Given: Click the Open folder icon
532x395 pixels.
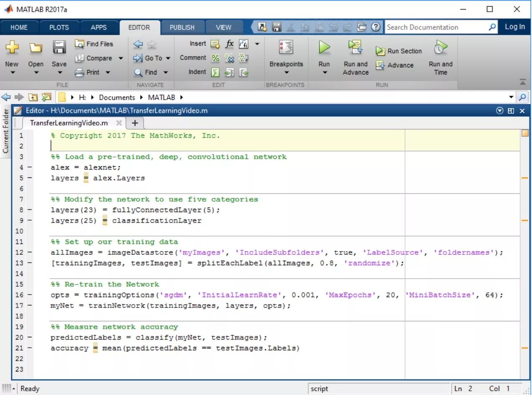Looking at the screenshot, I should pyautogui.click(x=36, y=48).
